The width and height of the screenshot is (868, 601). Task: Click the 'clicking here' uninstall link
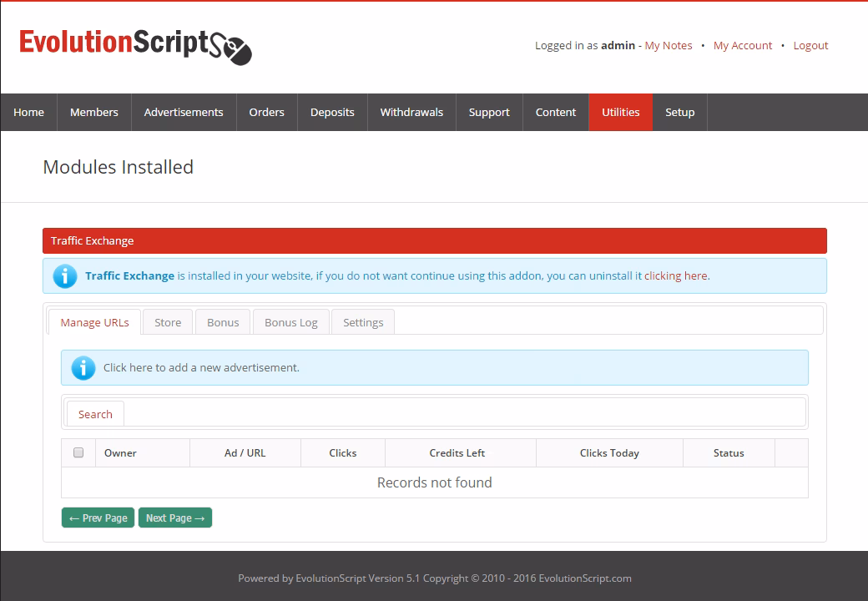(x=675, y=275)
